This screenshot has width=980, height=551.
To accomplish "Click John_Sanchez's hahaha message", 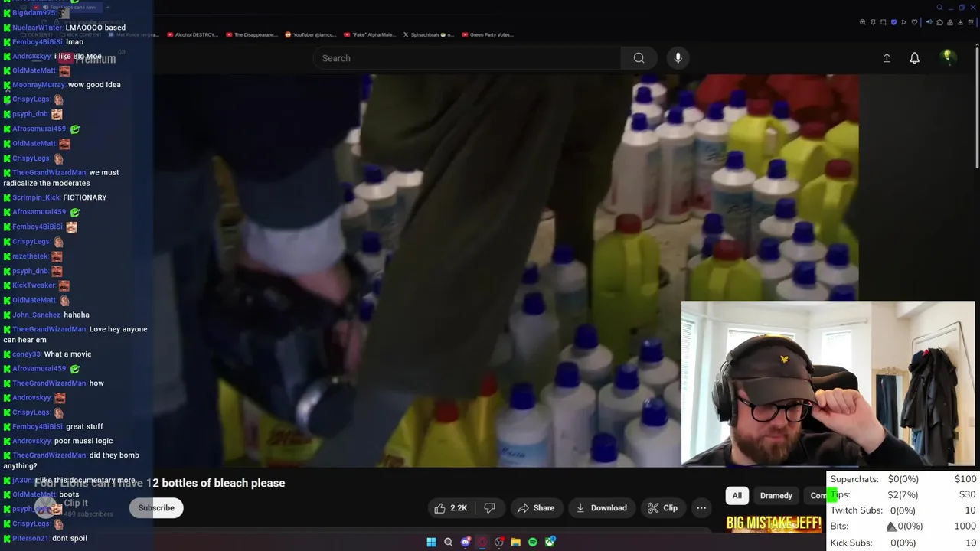I will pyautogui.click(x=77, y=315).
